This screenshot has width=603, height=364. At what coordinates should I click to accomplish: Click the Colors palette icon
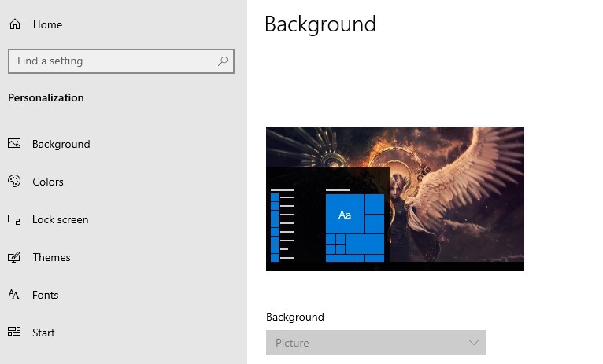[14, 182]
